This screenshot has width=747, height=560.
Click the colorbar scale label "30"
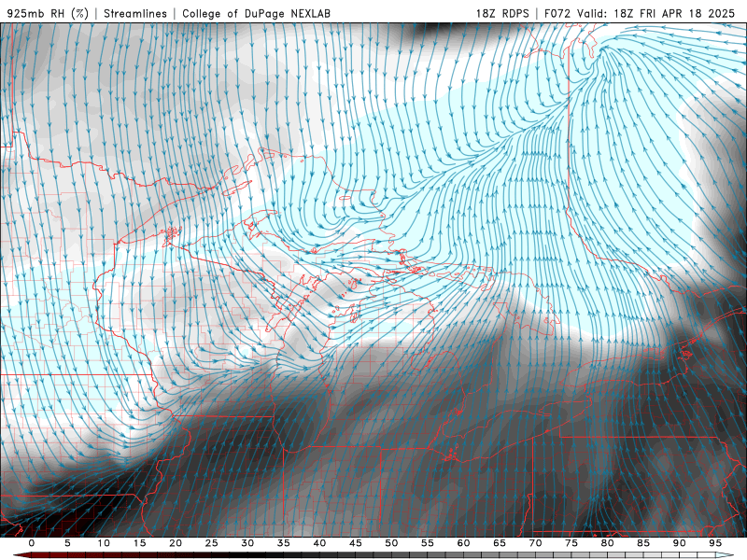pos(247,543)
